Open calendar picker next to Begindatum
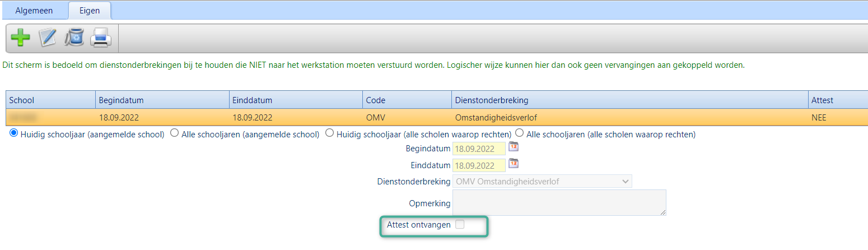 [x=513, y=148]
